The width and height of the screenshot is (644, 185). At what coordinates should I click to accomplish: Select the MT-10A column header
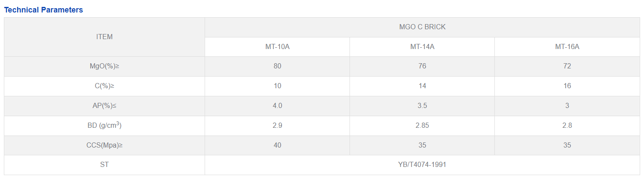[x=277, y=47]
